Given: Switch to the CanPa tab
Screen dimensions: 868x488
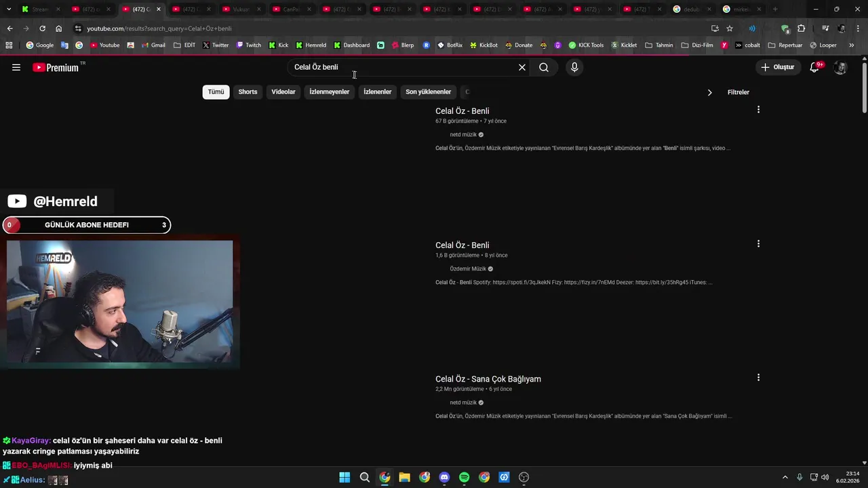Looking at the screenshot, I should click(x=292, y=9).
